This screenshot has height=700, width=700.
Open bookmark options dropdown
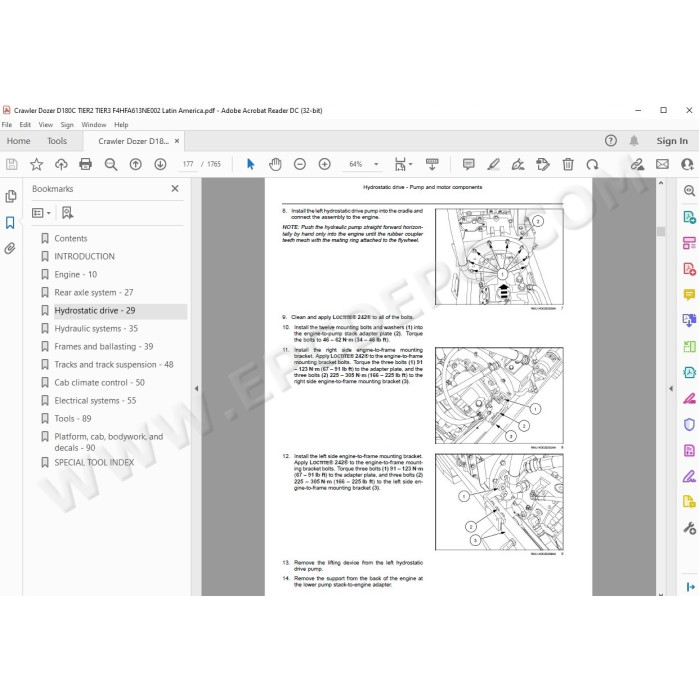pos(41,213)
